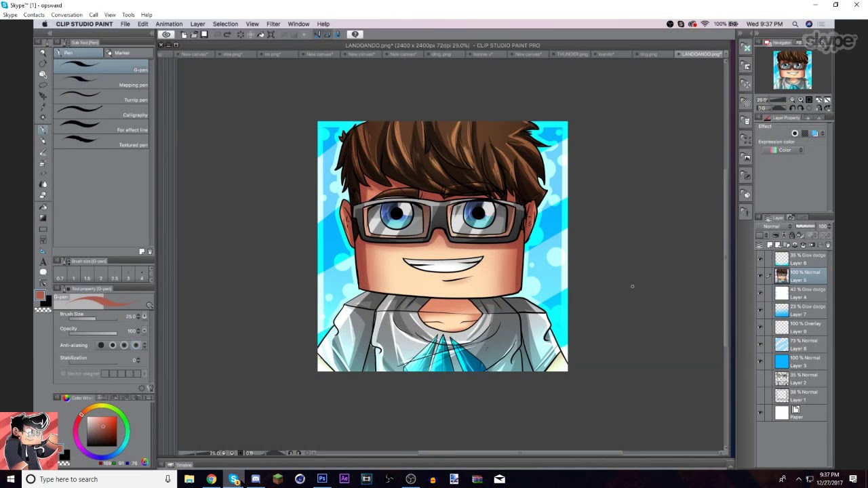Delete sub tool with trash icon
Screen dimensions: 868x488
pyautogui.click(x=150, y=251)
